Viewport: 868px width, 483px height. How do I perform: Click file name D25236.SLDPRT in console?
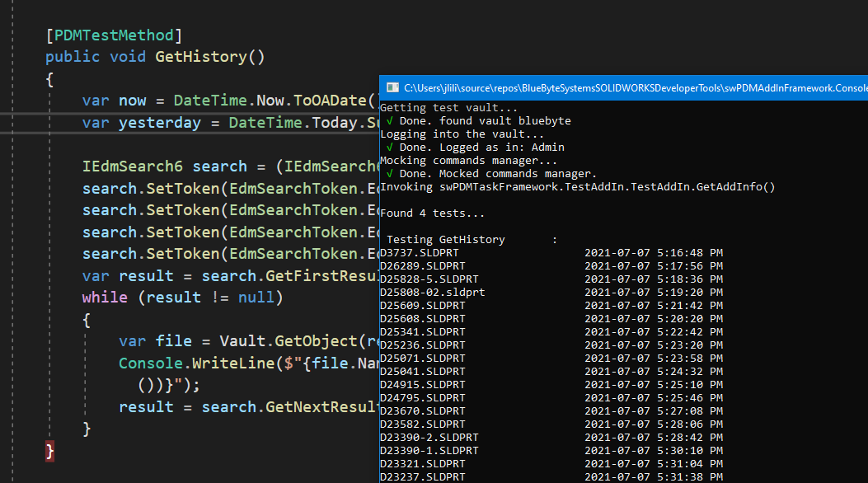(423, 346)
